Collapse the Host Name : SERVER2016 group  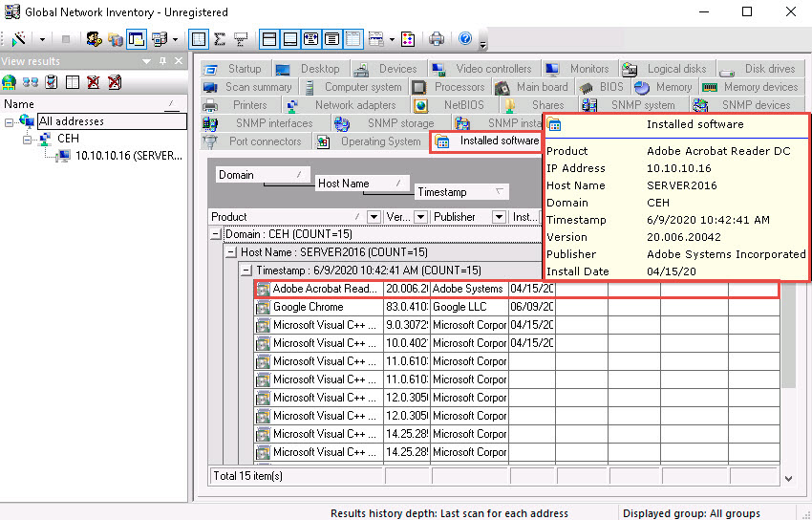(x=231, y=252)
